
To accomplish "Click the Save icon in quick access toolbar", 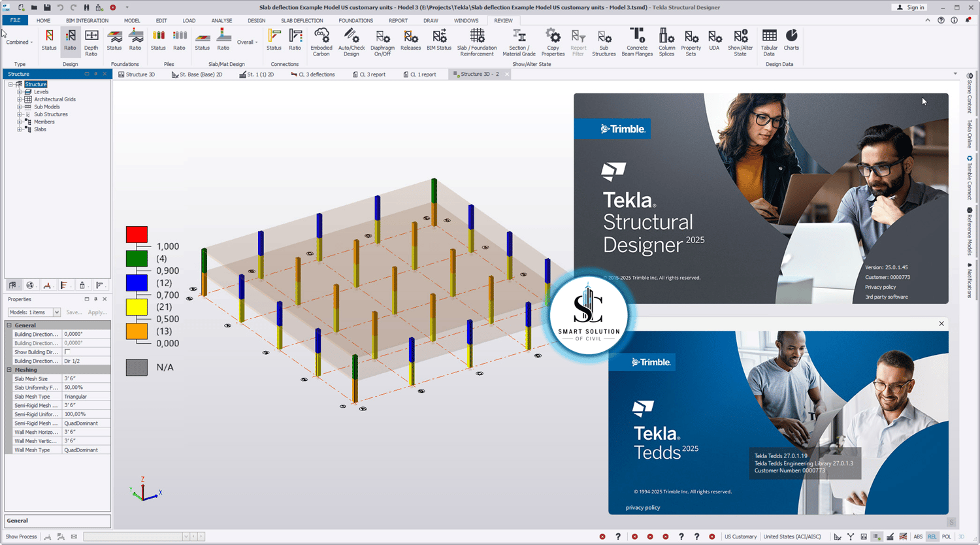I will [47, 7].
